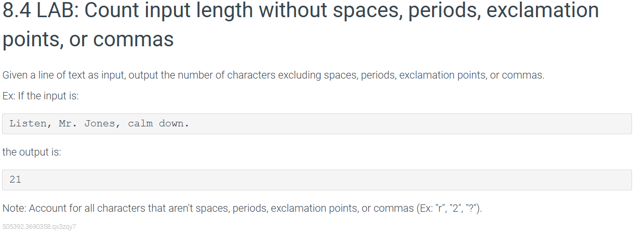
Task: Click the word 'calm' in sample input
Action: pos(140,124)
